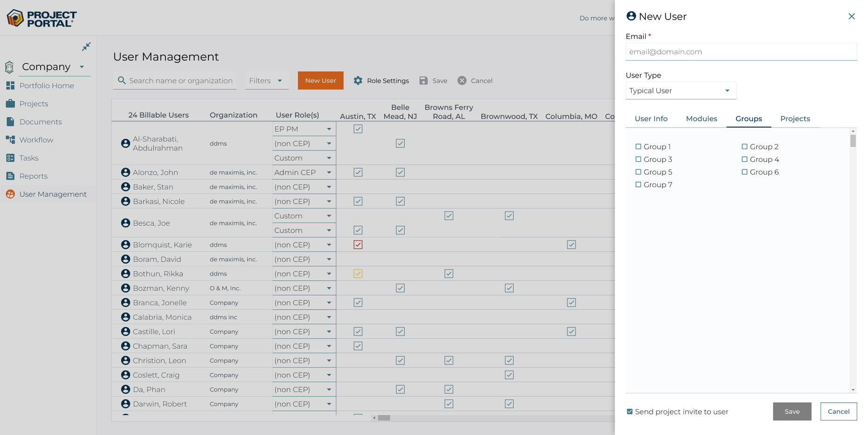Click avatar icon for Darwin, Robert

point(125,404)
